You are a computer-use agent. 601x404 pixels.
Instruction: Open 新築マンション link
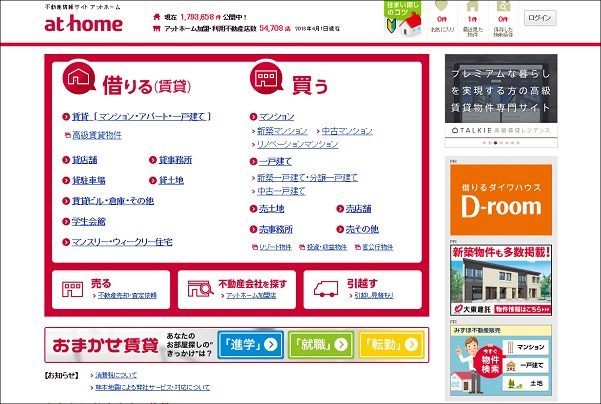pos(282,131)
